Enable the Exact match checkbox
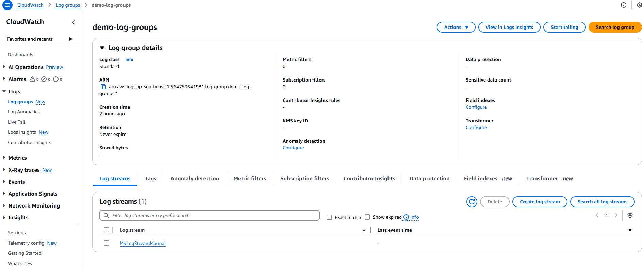This screenshot has height=269, width=644. tap(329, 217)
